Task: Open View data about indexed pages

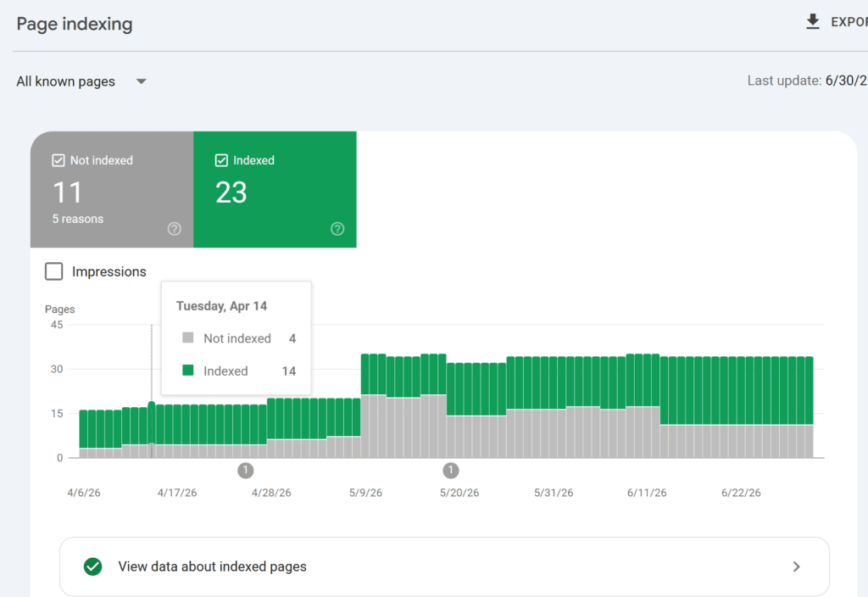Action: click(444, 566)
